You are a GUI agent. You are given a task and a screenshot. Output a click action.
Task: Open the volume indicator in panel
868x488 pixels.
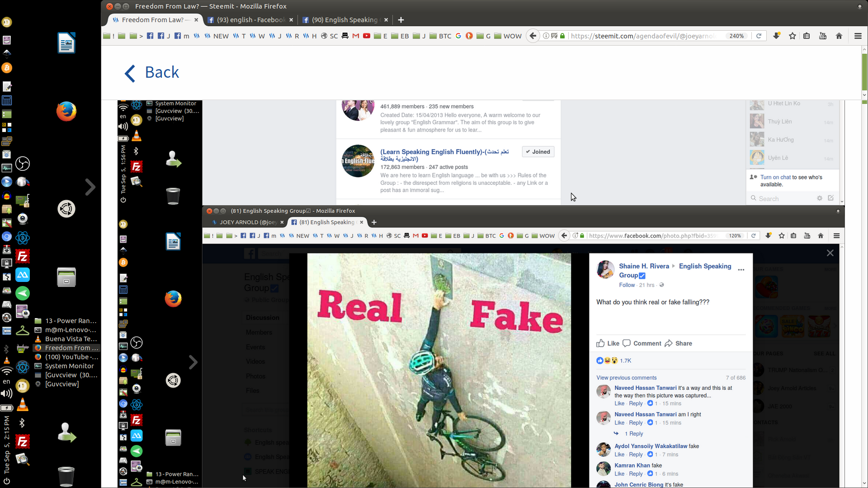click(7, 394)
